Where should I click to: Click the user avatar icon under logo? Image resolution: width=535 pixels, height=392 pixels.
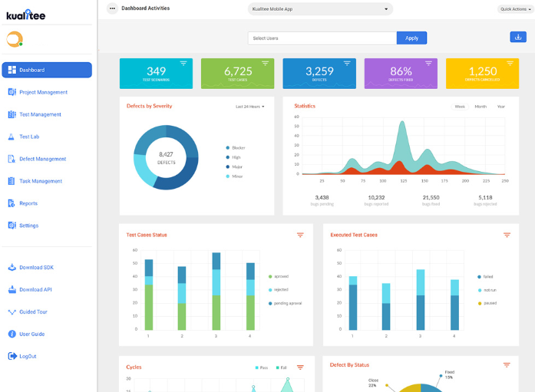pyautogui.click(x=15, y=39)
